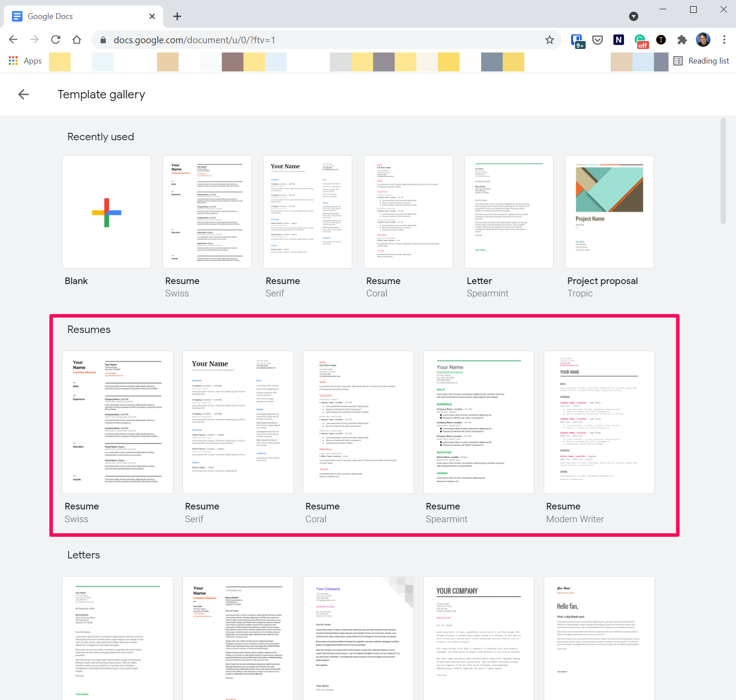Choose Resume Serif in Resumes section
This screenshot has width=736, height=700.
[238, 423]
